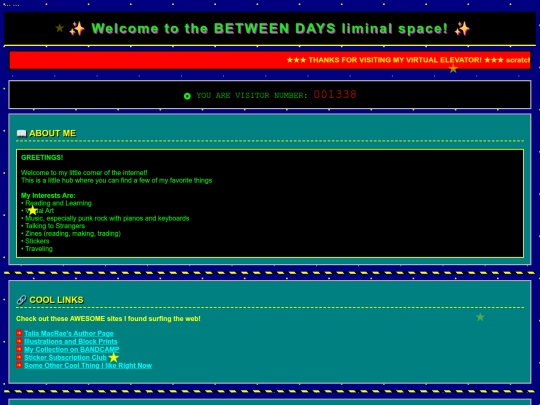The image size is (540, 405).
Task: Click 'YOU ARE VISITOR NUMBER:' label
Action: (x=252, y=96)
